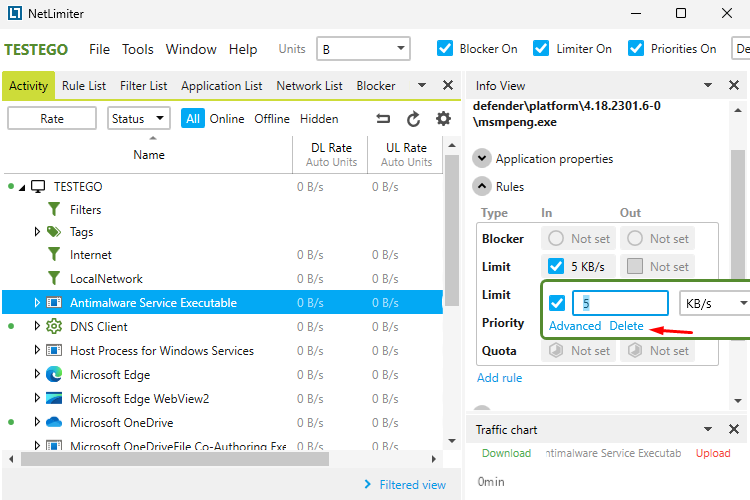750x500 pixels.
Task: Click the Microsoft Edge browser icon
Action: click(54, 375)
